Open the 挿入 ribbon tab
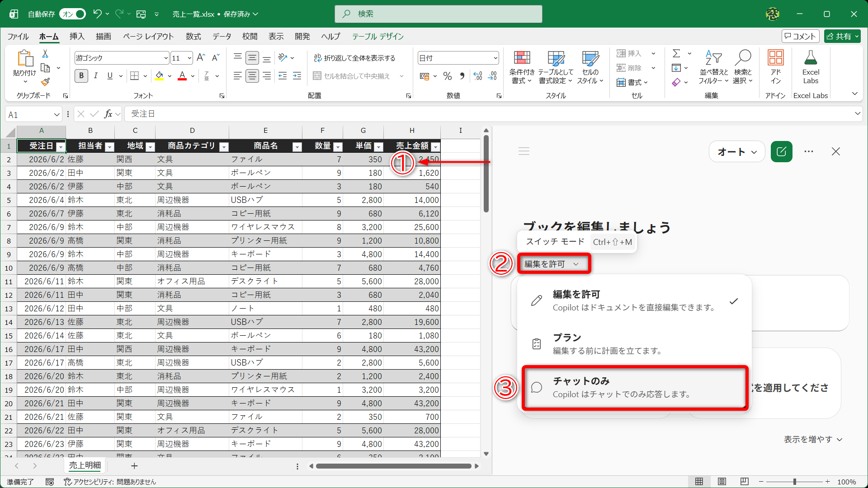This screenshot has width=868, height=488. pos(77,37)
